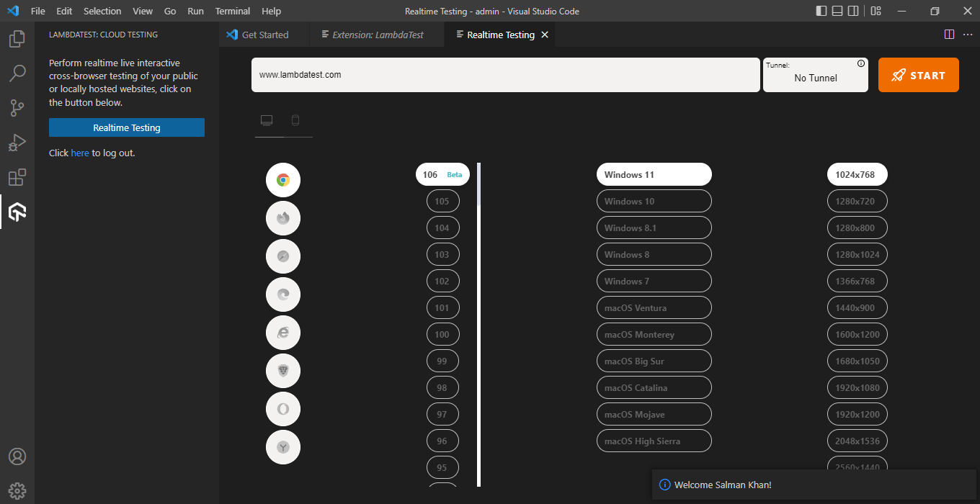Click the browser version list scrollbar
This screenshot has width=980, height=504.
point(479,324)
